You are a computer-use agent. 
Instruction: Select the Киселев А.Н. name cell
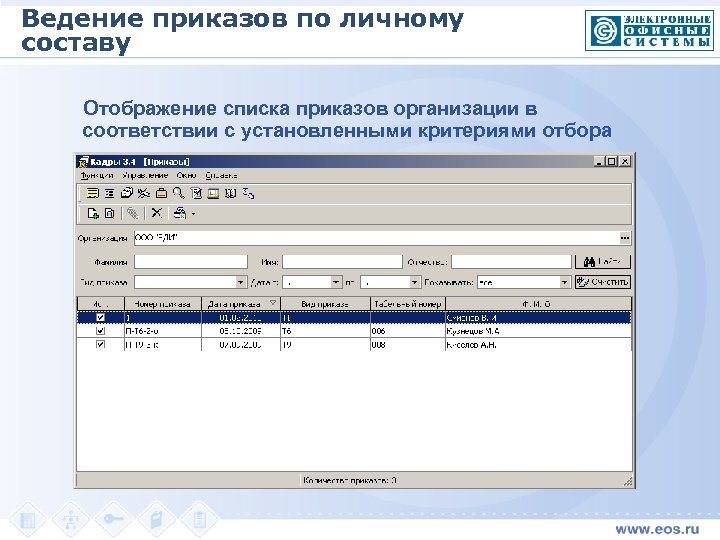pyautogui.click(x=538, y=344)
